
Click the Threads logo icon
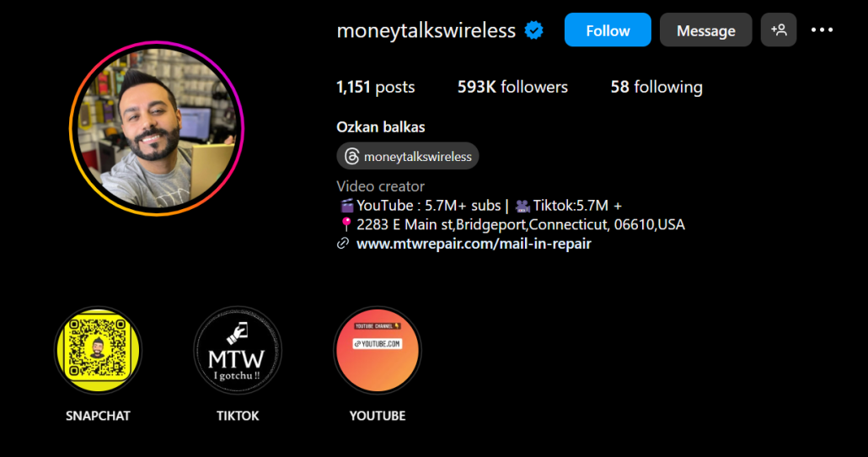click(x=352, y=156)
